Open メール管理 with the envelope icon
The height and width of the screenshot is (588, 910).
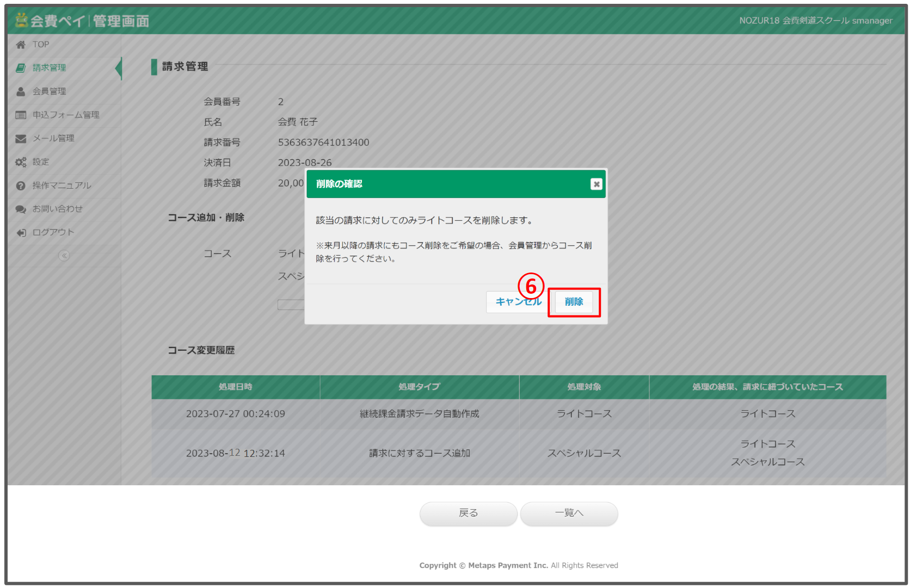coord(21,138)
